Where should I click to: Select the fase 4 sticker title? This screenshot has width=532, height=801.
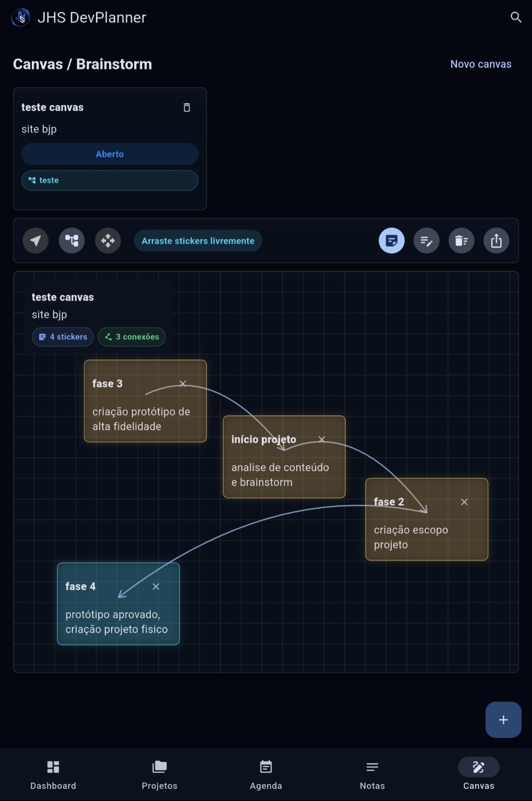pos(80,586)
